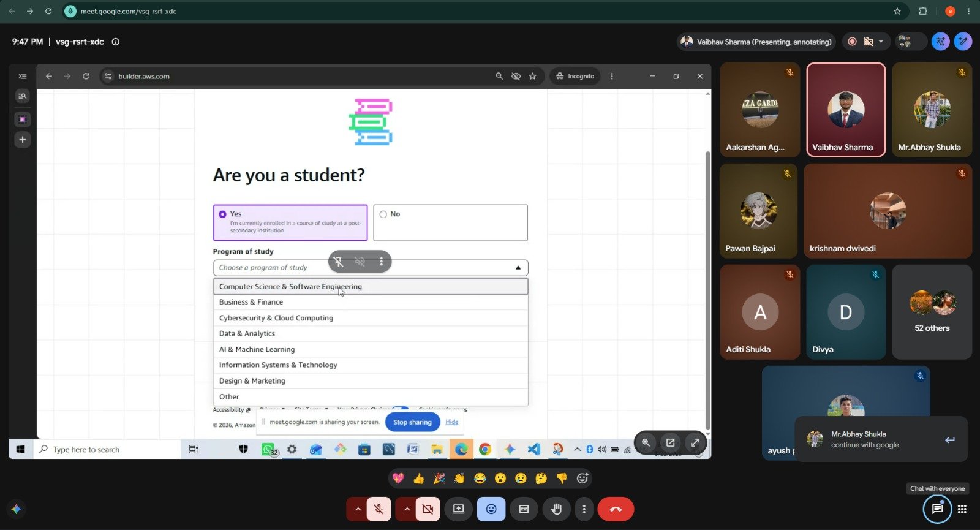The width and height of the screenshot is (980, 530).
Task: Send the laughing tears reaction
Action: coord(480,479)
